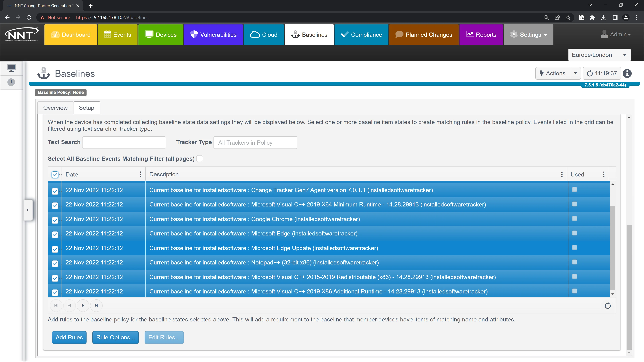Click the grid scroll-down arrow

(x=612, y=294)
